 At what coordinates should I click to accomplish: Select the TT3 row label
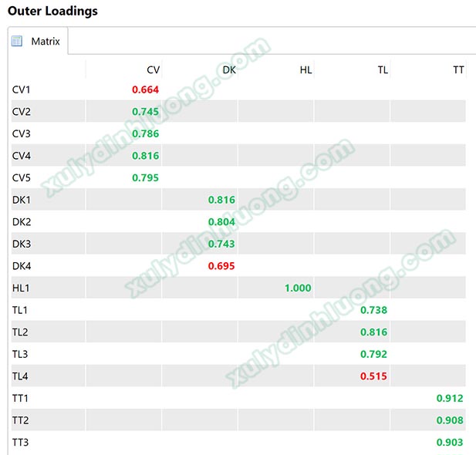pyautogui.click(x=21, y=443)
